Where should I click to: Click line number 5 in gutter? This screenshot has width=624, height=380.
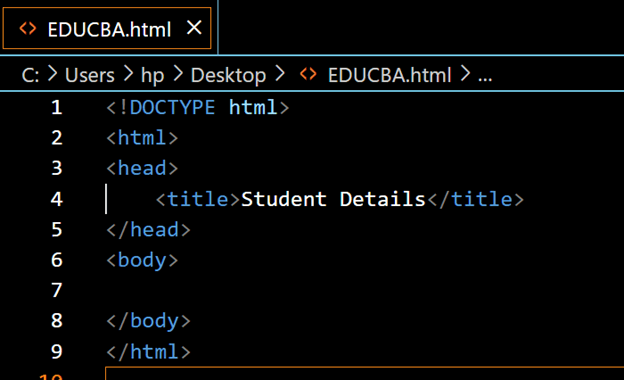[x=57, y=230]
